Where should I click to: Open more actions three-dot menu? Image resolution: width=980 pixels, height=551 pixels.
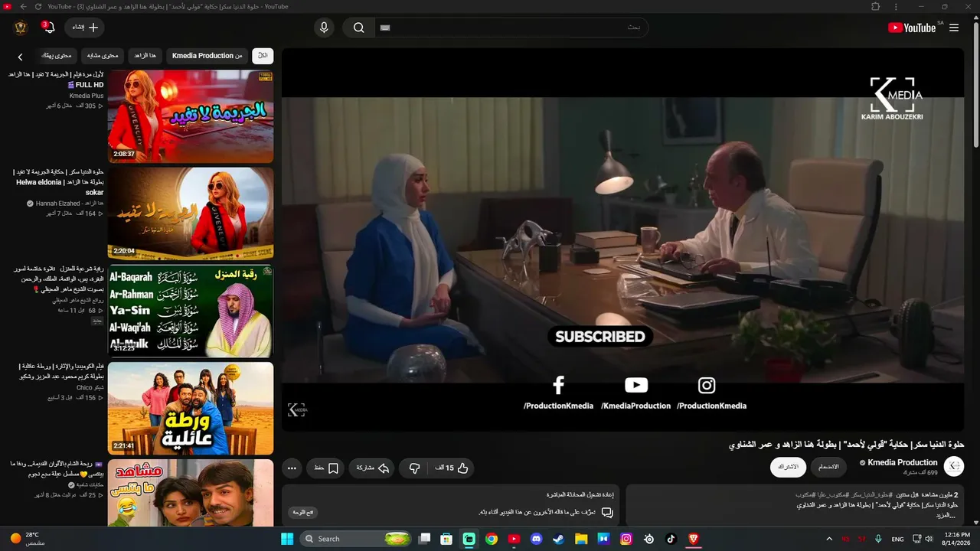pyautogui.click(x=292, y=468)
